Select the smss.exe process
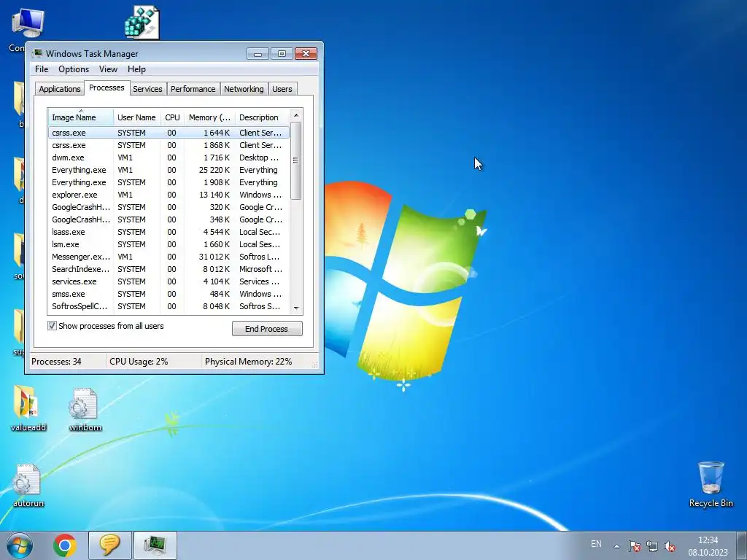 coord(169,294)
